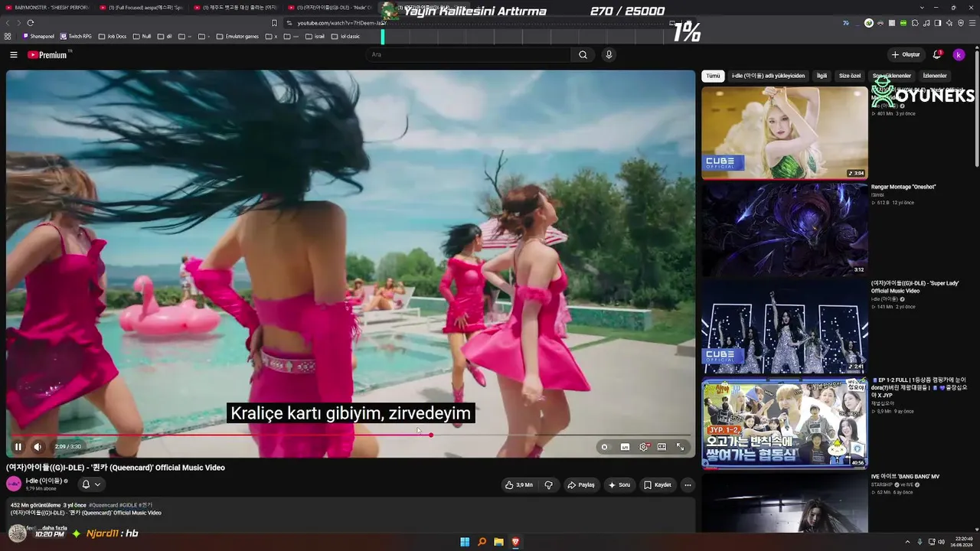Open the Job Docs bookmark folder

[113, 36]
